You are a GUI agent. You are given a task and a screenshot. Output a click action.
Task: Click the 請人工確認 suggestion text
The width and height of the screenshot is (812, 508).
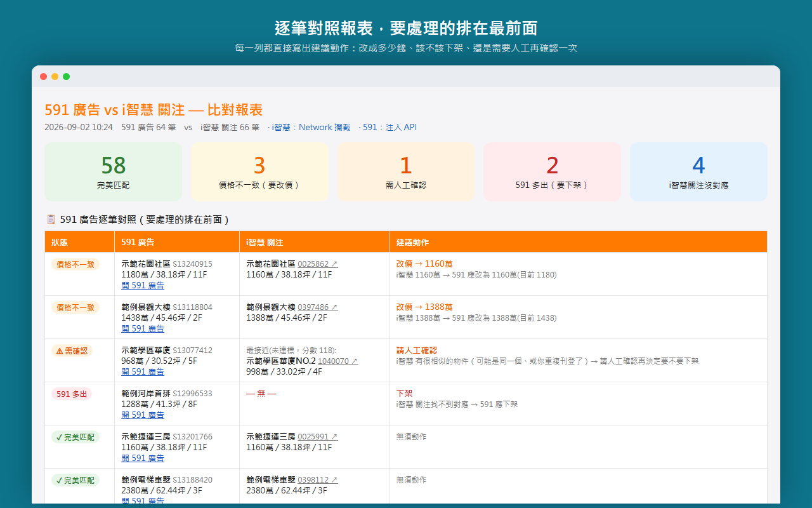pyautogui.click(x=417, y=350)
